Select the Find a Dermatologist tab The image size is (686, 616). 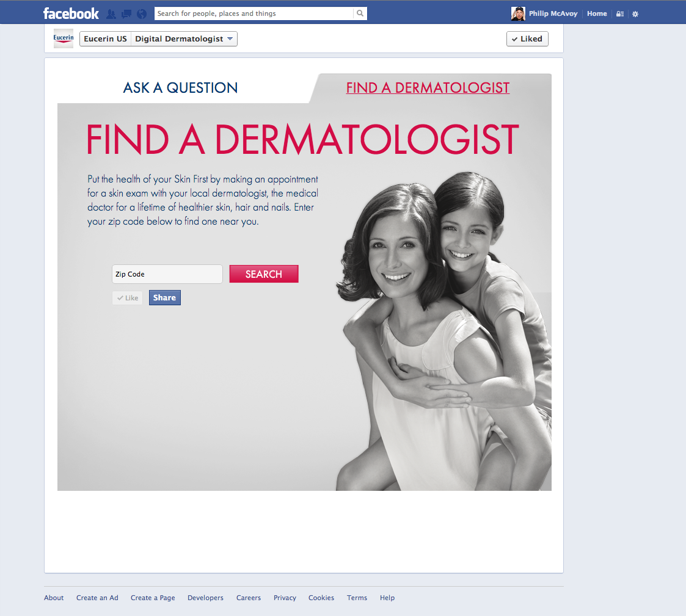pos(428,88)
